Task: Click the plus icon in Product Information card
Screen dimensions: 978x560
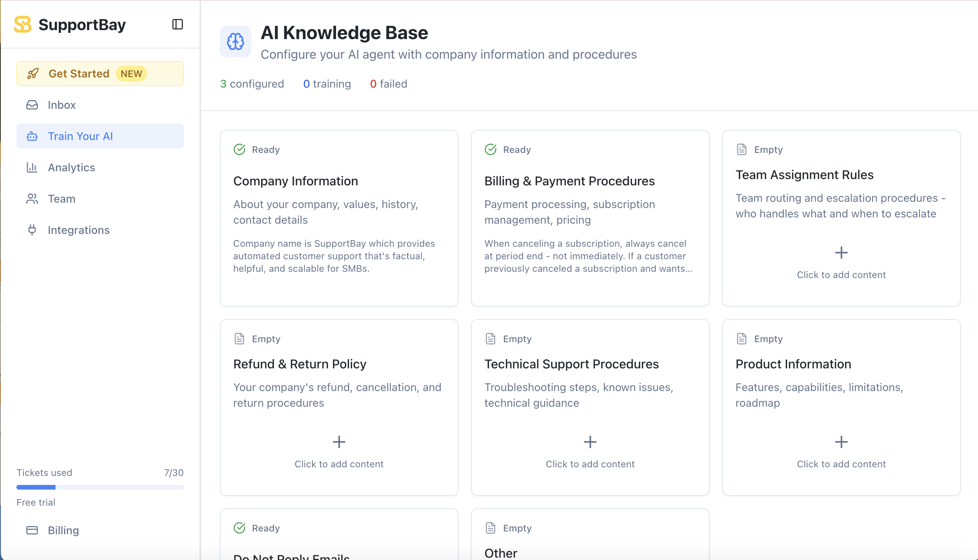Action: click(841, 442)
